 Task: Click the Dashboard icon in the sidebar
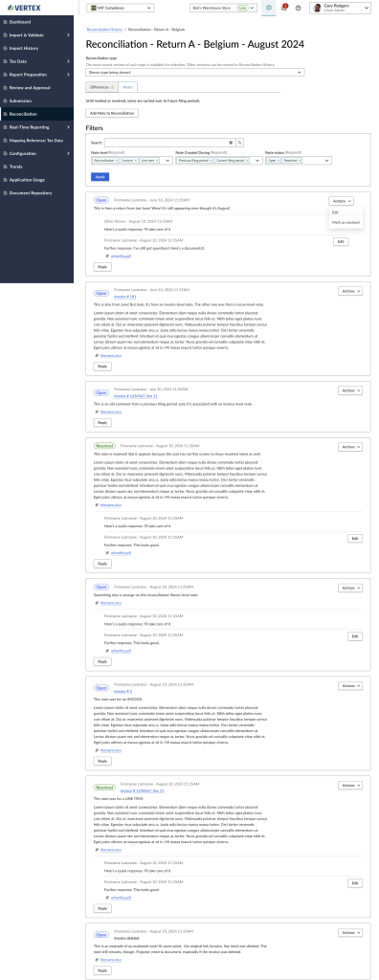5,22
